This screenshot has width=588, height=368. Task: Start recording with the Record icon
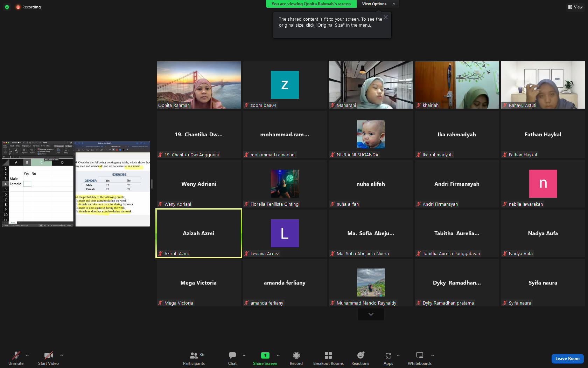pos(296,355)
